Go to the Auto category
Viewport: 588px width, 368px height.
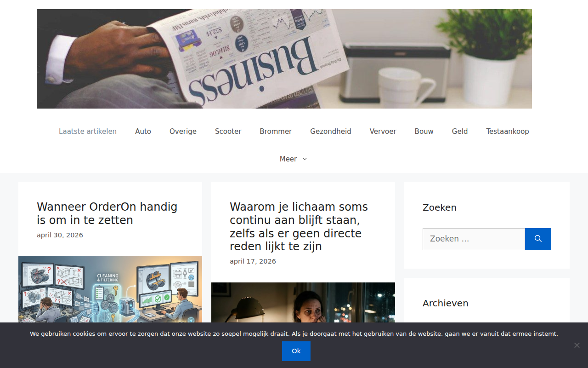click(x=143, y=132)
